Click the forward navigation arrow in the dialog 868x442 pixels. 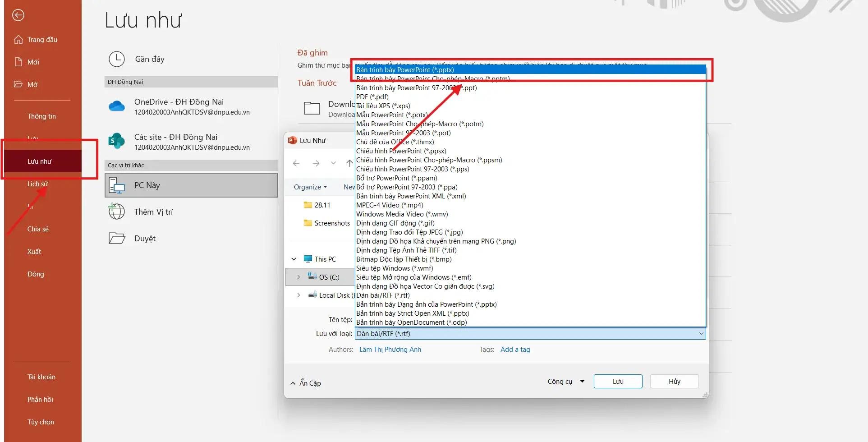coord(316,163)
